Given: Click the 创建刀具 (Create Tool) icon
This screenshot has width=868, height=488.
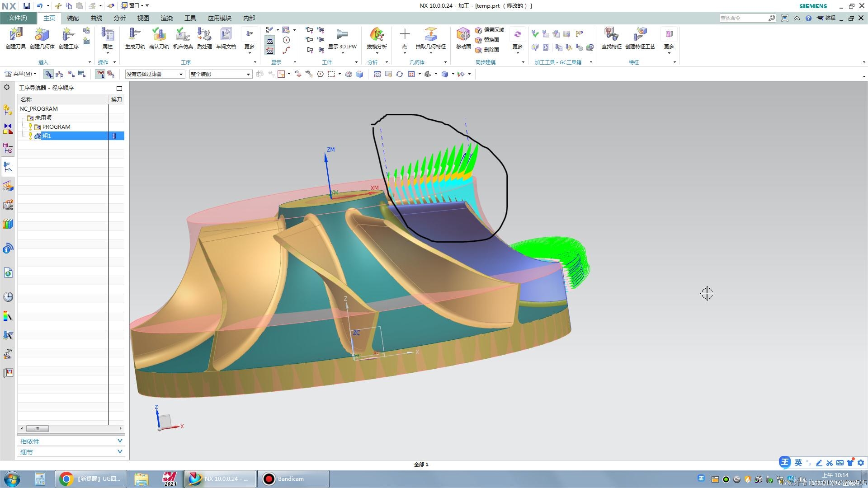Looking at the screenshot, I should (16, 38).
